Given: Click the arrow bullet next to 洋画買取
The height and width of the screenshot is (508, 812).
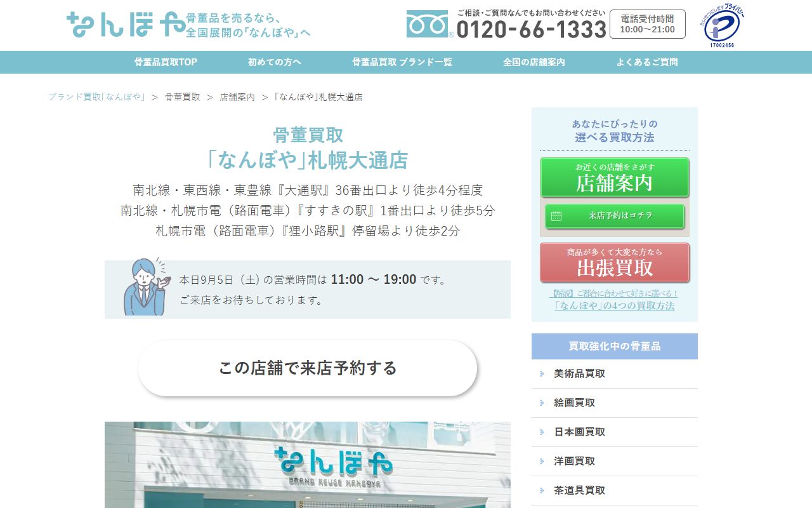Looking at the screenshot, I should (x=542, y=461).
